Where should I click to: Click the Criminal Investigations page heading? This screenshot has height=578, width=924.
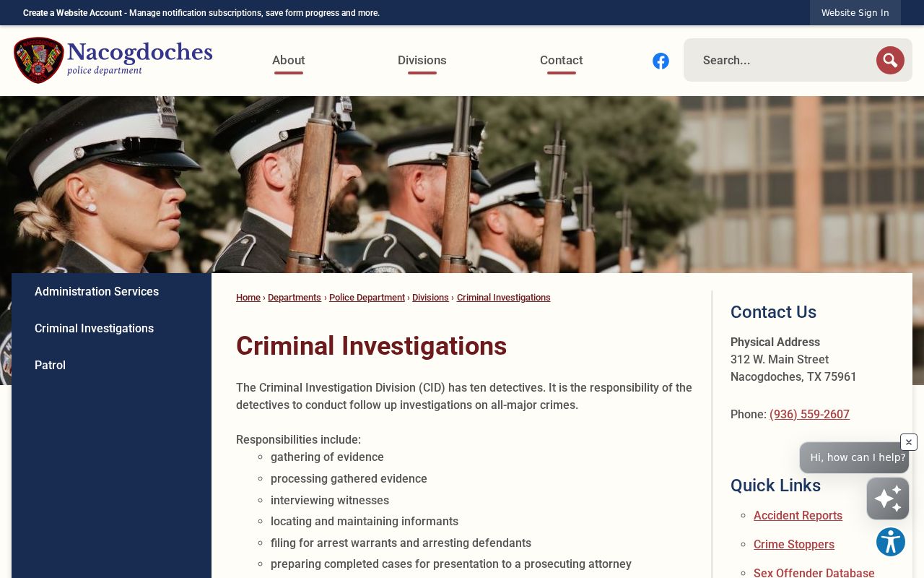click(371, 346)
